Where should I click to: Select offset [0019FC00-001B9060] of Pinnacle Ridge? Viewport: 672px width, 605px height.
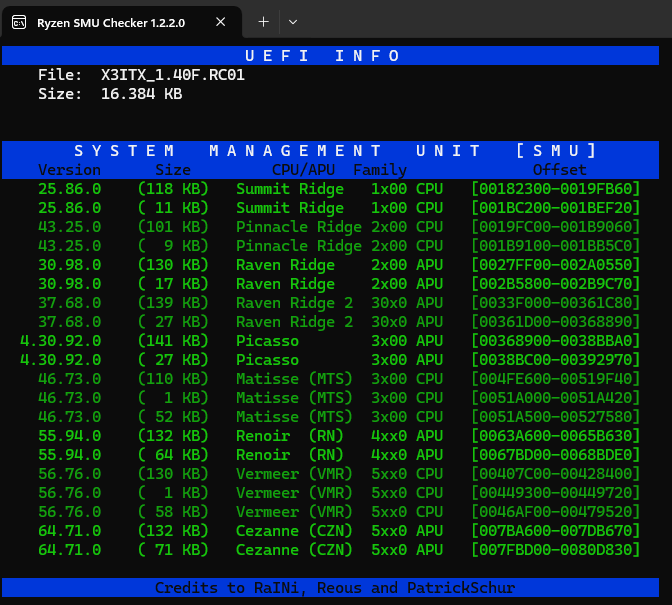pyautogui.click(x=555, y=227)
